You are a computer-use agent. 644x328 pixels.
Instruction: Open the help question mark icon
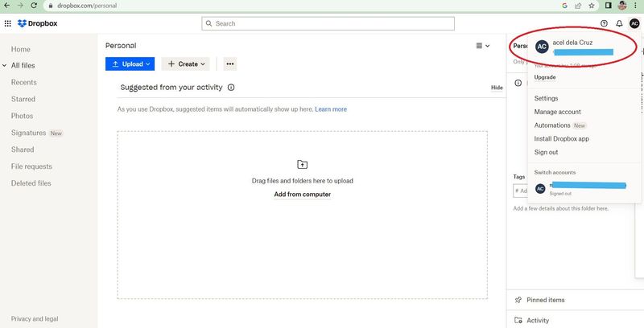[604, 23]
